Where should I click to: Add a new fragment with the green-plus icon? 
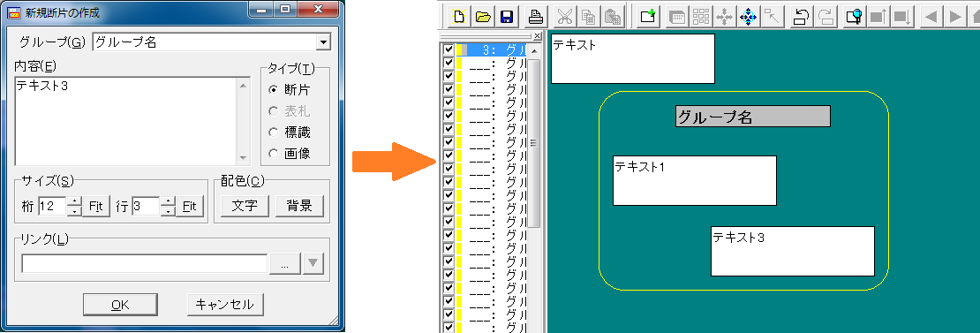(647, 16)
